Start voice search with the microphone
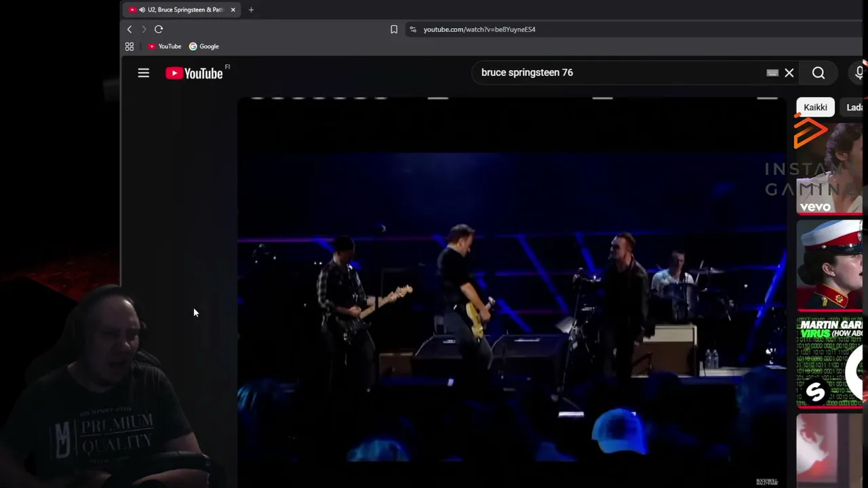Viewport: 868px width, 488px height. [860, 73]
